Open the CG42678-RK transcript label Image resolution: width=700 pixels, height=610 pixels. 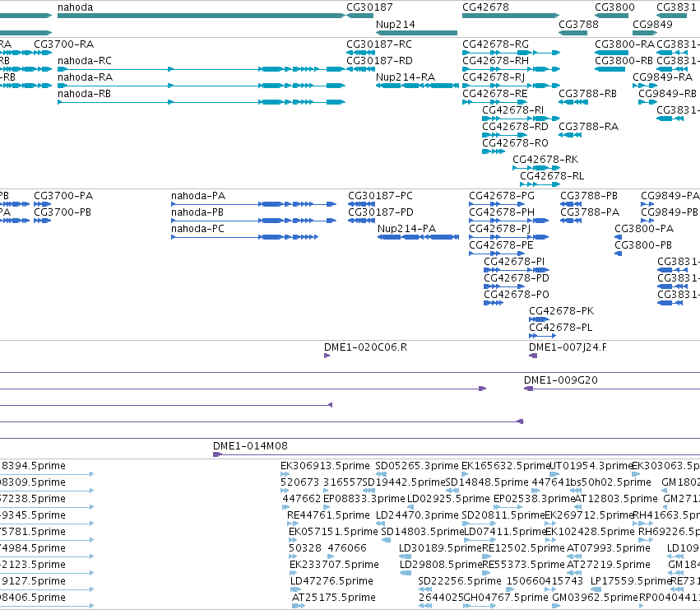[545, 160]
